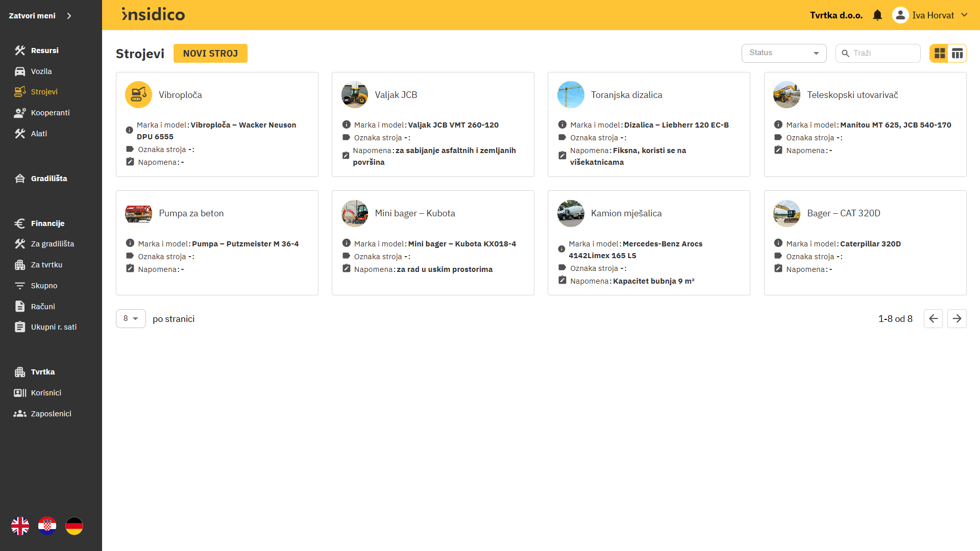Switch to grid card view
The image size is (980, 551).
(939, 53)
